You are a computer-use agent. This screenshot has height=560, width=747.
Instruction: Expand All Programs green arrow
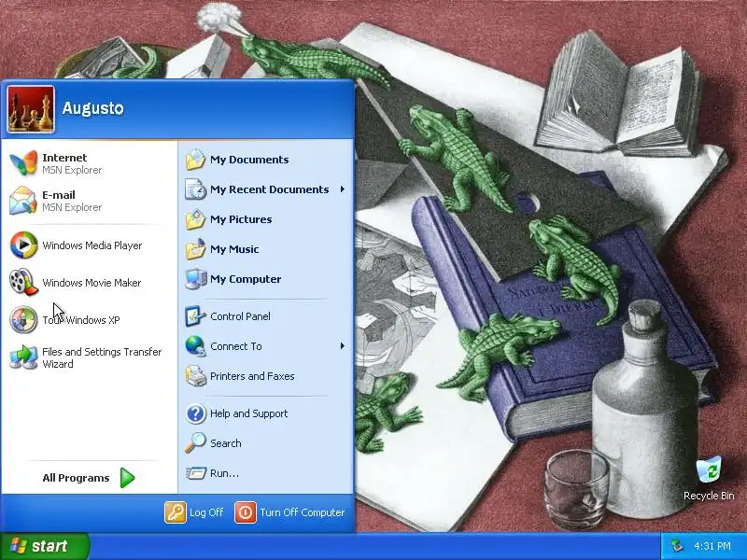tap(127, 478)
